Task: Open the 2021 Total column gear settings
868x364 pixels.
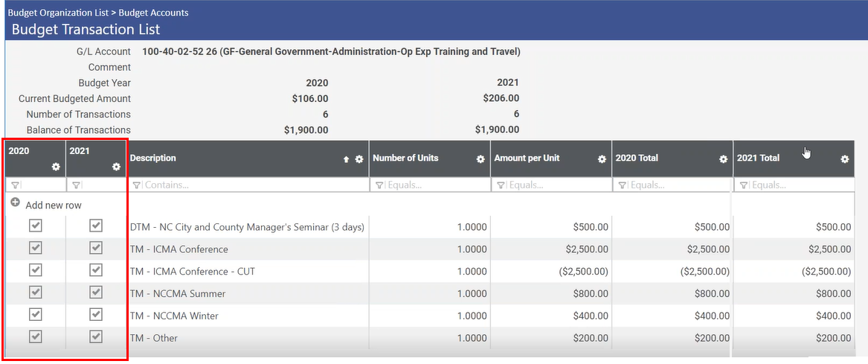Action: (844, 159)
